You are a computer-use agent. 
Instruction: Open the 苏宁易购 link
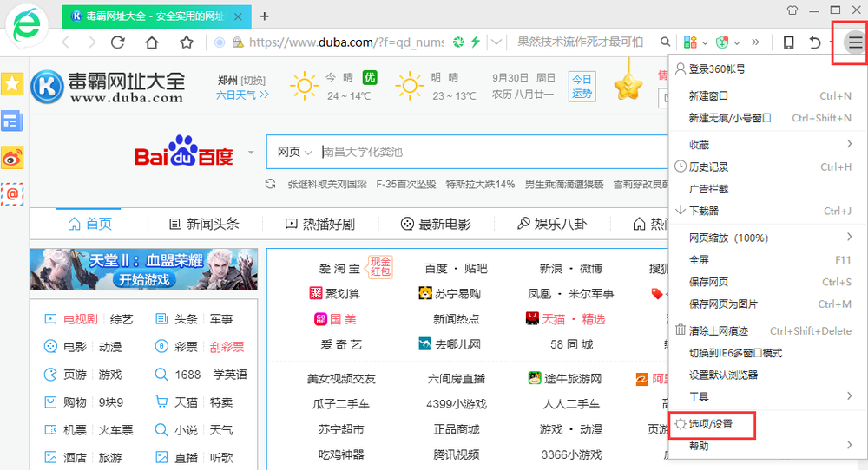(450, 294)
